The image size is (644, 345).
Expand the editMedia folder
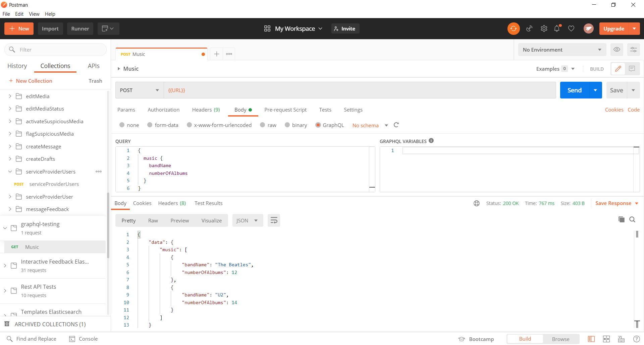pos(10,96)
